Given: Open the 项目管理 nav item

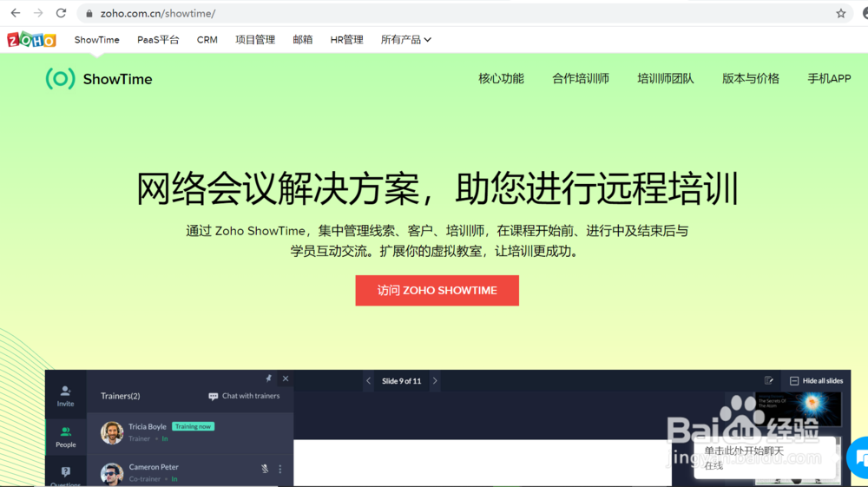Looking at the screenshot, I should (255, 40).
